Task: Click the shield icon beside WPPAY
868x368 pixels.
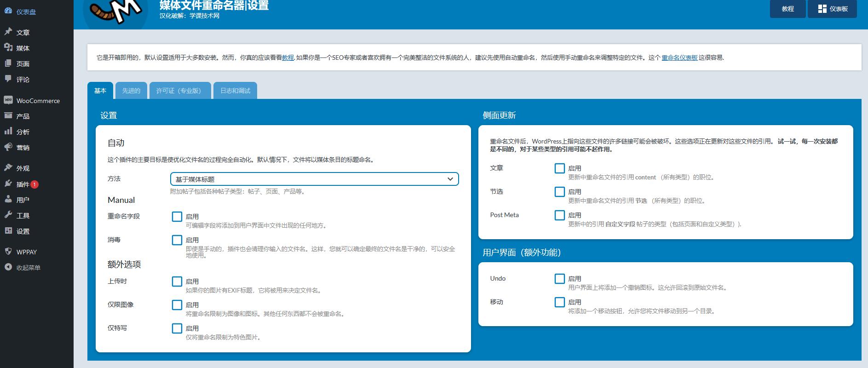Action: click(8, 251)
